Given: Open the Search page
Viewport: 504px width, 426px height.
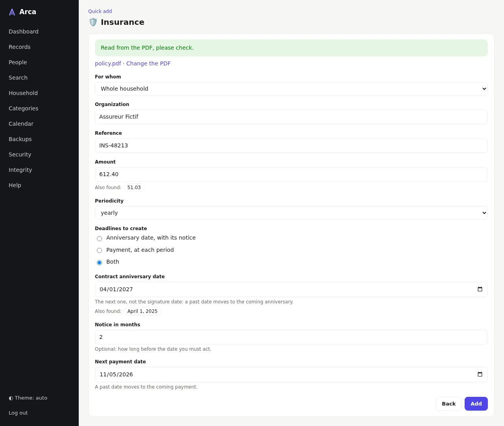Looking at the screenshot, I should coord(18,78).
